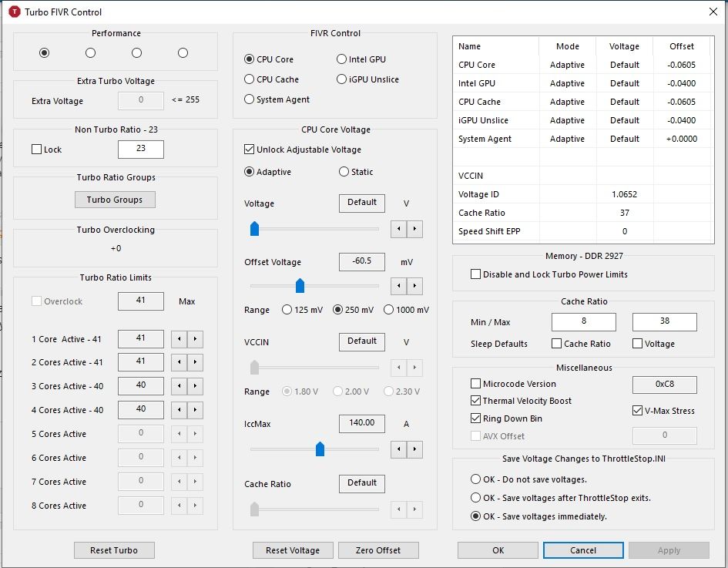Increase 4 Cores Active ratio
Screen dimensions: 728x568
coord(195,410)
